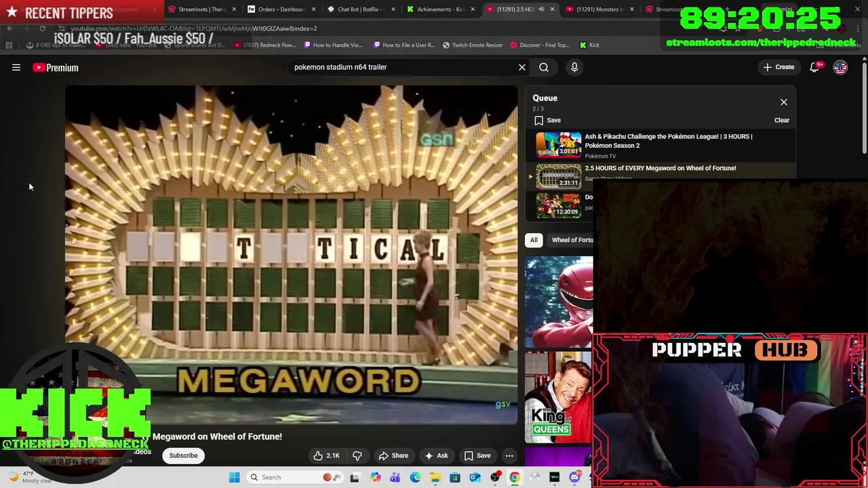868x488 pixels.
Task: Close the Queue panel
Action: pyautogui.click(x=784, y=102)
